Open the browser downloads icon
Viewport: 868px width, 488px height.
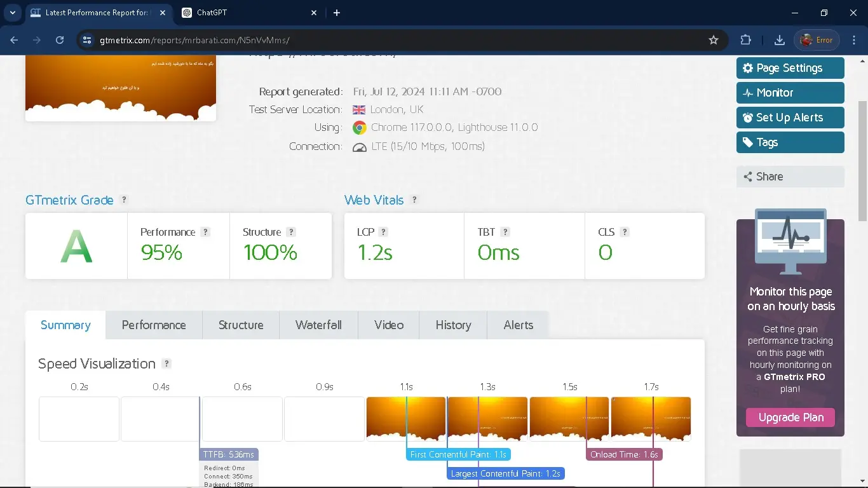pyautogui.click(x=779, y=40)
